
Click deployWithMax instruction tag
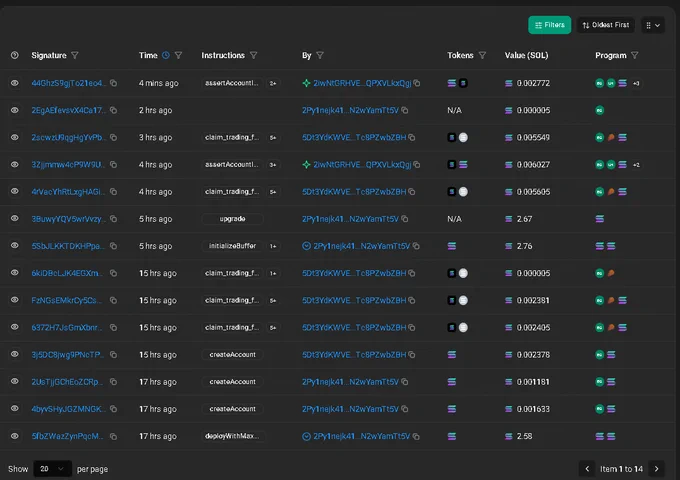point(232,436)
